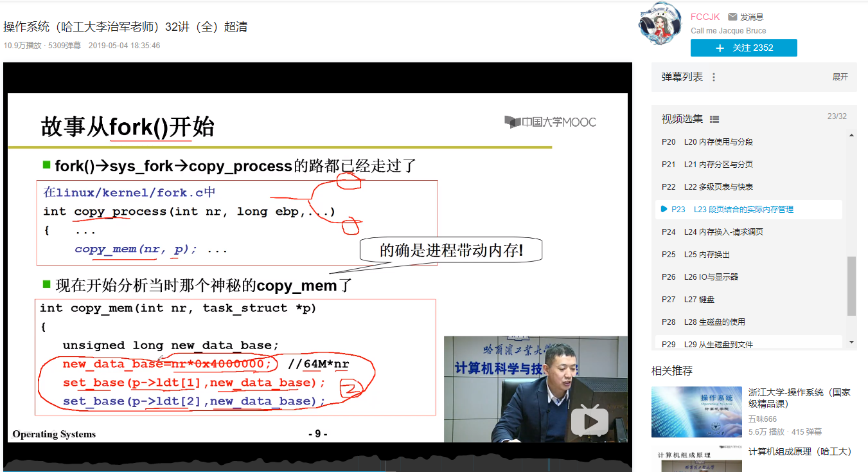Click the list-view icon next to 视频选集
This screenshot has height=472, width=868.
coord(715,119)
